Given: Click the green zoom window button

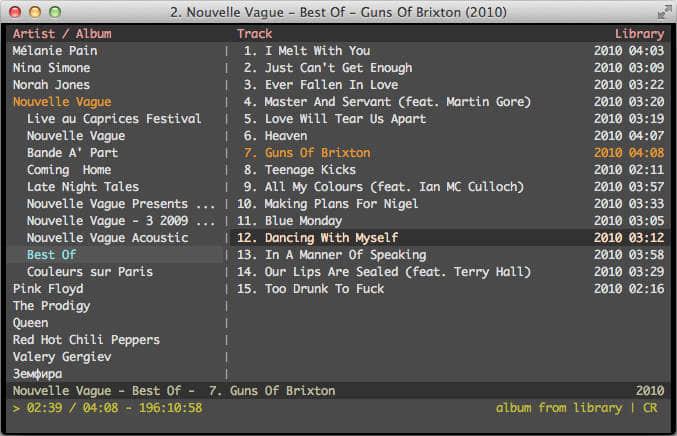Looking at the screenshot, I should click(55, 12).
